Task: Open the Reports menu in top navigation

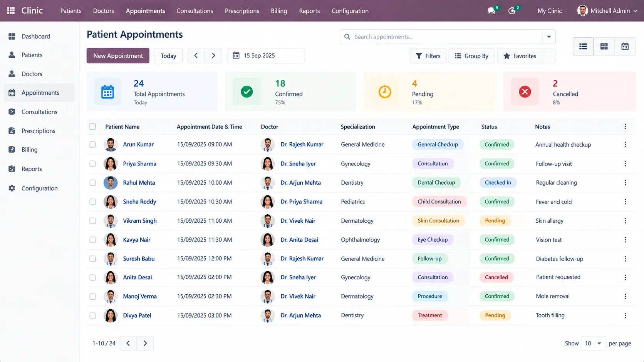Action: pyautogui.click(x=309, y=11)
